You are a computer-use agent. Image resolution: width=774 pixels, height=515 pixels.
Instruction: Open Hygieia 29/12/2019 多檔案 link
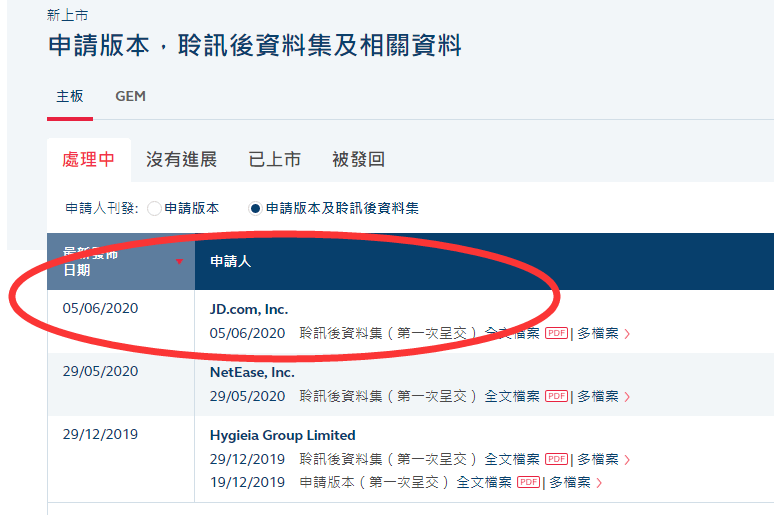(598, 459)
